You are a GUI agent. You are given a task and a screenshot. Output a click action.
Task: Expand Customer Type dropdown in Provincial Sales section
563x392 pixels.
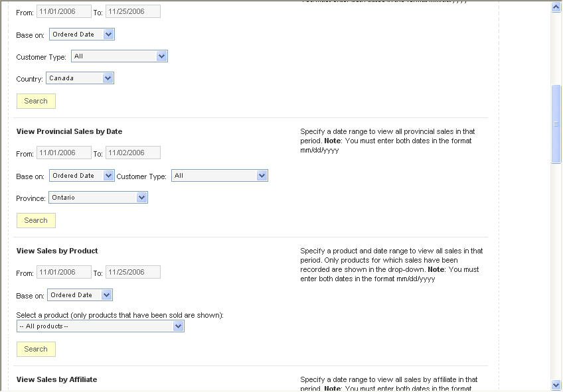click(219, 176)
